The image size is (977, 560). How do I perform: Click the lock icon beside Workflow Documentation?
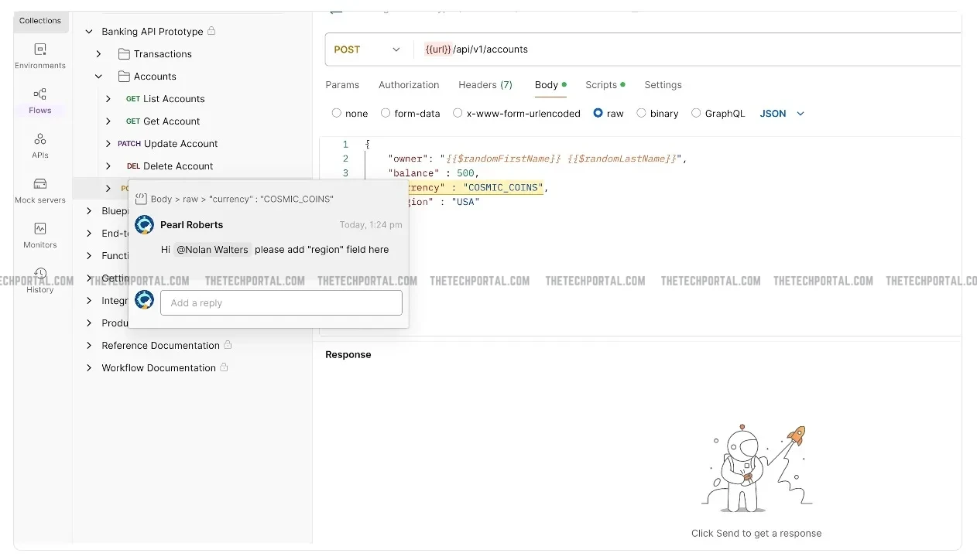224,367
